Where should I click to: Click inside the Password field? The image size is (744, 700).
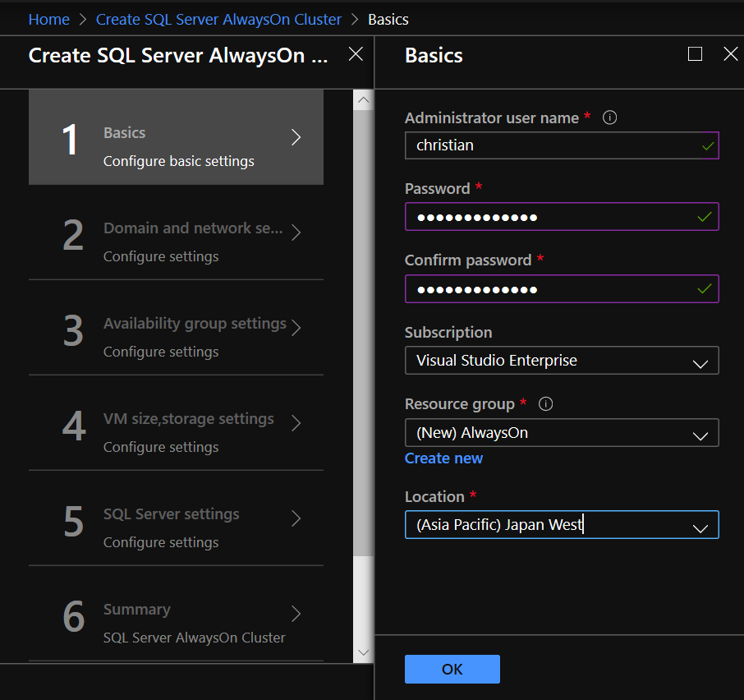[562, 216]
